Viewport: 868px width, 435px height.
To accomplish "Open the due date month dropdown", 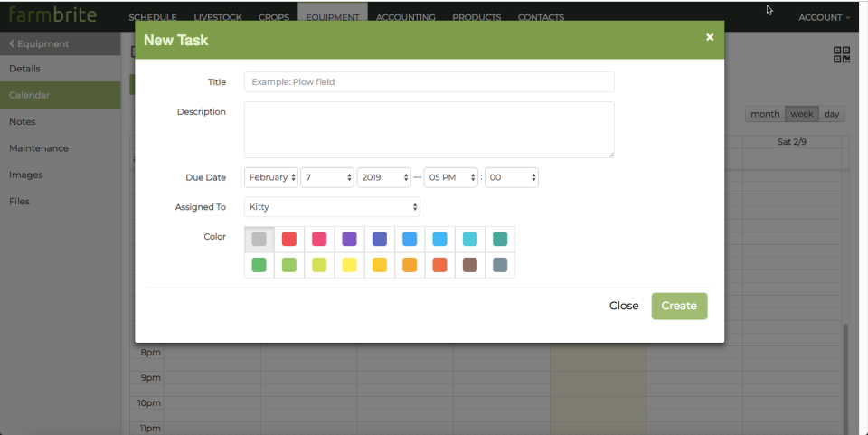I will [x=271, y=178].
